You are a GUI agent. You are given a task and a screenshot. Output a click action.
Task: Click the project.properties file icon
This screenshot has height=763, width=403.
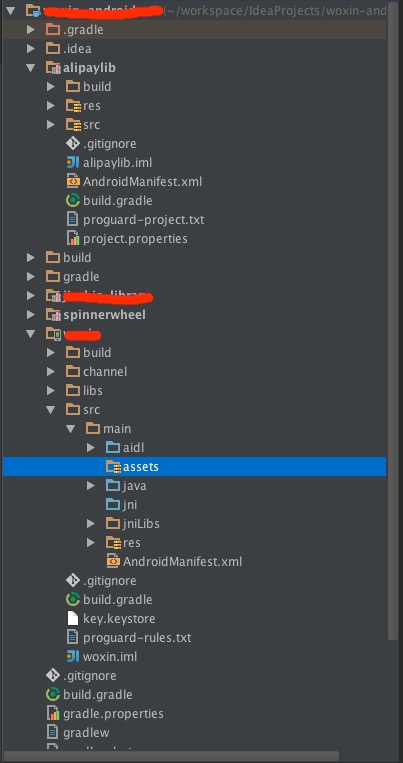(73, 238)
